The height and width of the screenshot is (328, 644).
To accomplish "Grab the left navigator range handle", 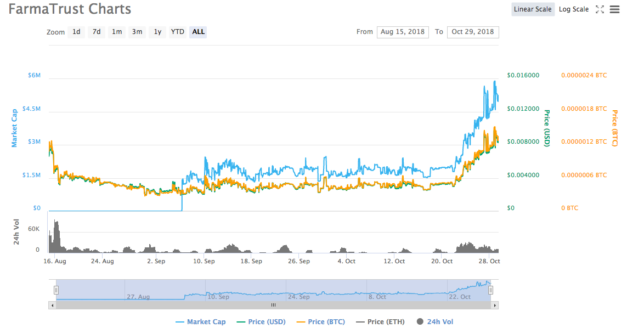I will point(57,290).
